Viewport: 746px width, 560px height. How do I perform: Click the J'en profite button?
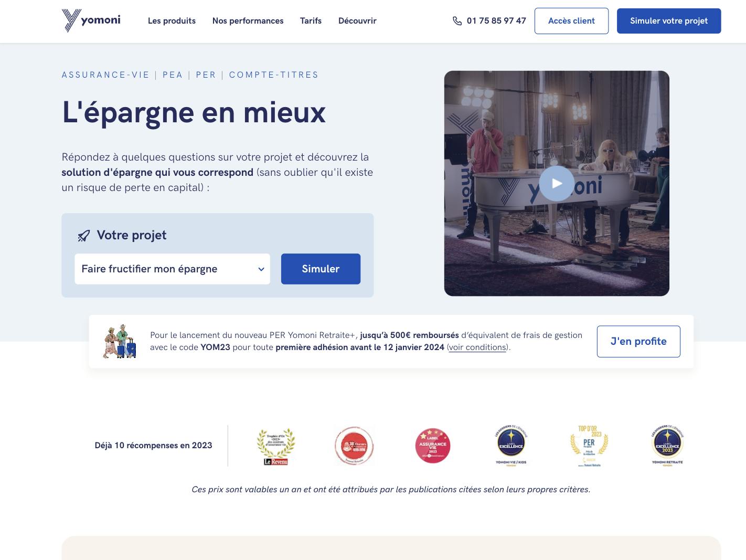click(638, 341)
